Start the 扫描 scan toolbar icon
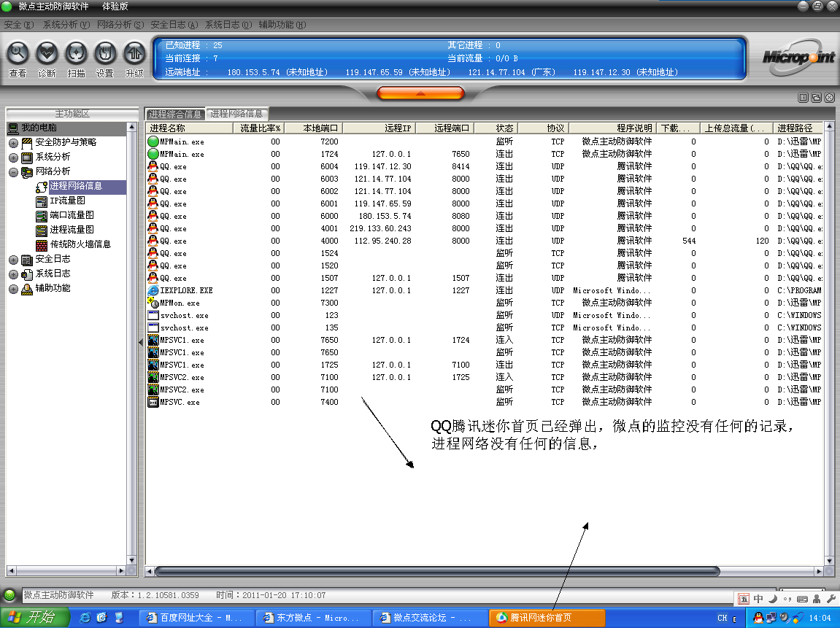Screen dimensions: 840x628 [x=76, y=53]
